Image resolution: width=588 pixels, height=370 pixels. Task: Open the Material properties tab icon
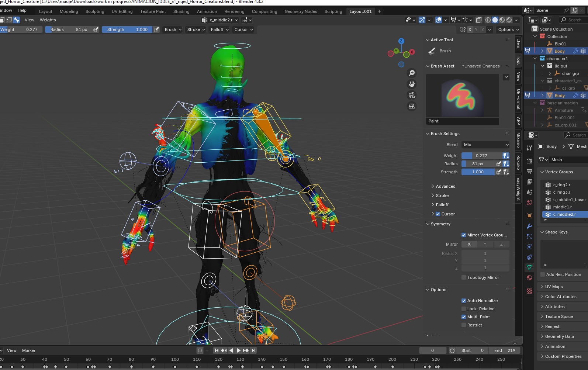pyautogui.click(x=529, y=277)
